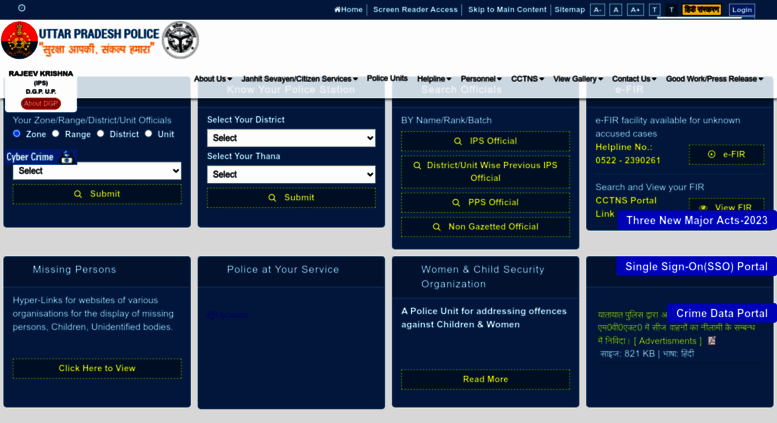This screenshot has height=423, width=777.
Task: Open the Advertisments notice link
Action: point(667,341)
